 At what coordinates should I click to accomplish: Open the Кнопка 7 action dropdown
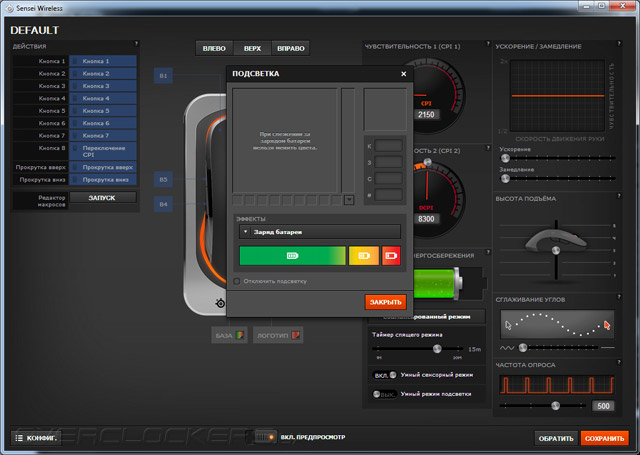(102, 135)
